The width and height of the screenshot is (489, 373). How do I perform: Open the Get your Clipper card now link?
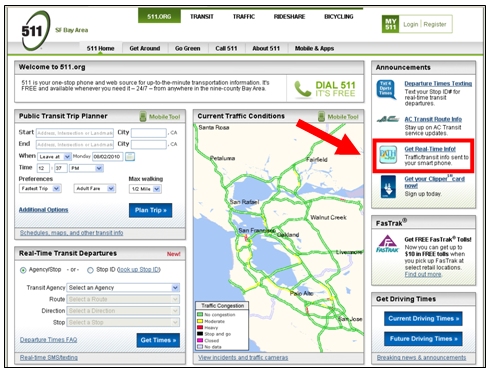tap(434, 182)
